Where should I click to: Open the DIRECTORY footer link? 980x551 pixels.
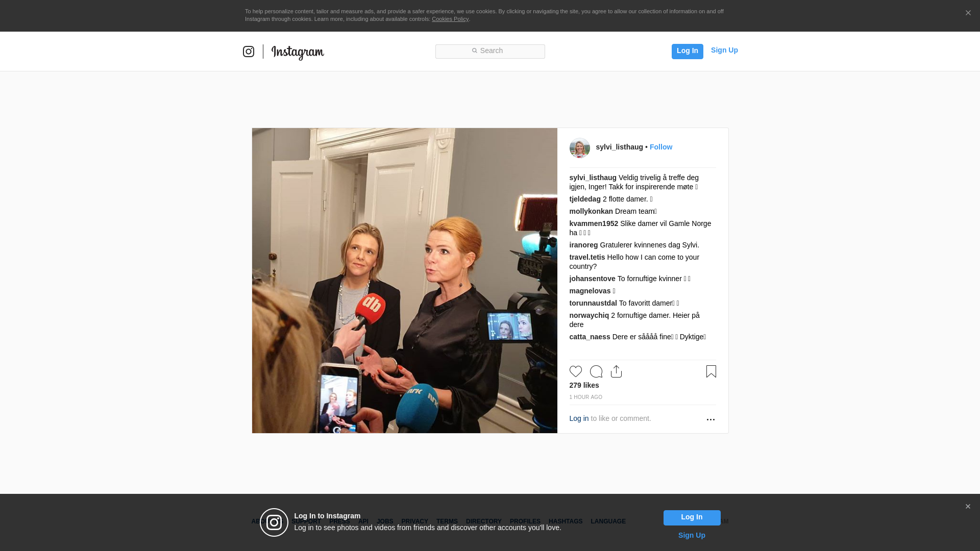tap(483, 521)
